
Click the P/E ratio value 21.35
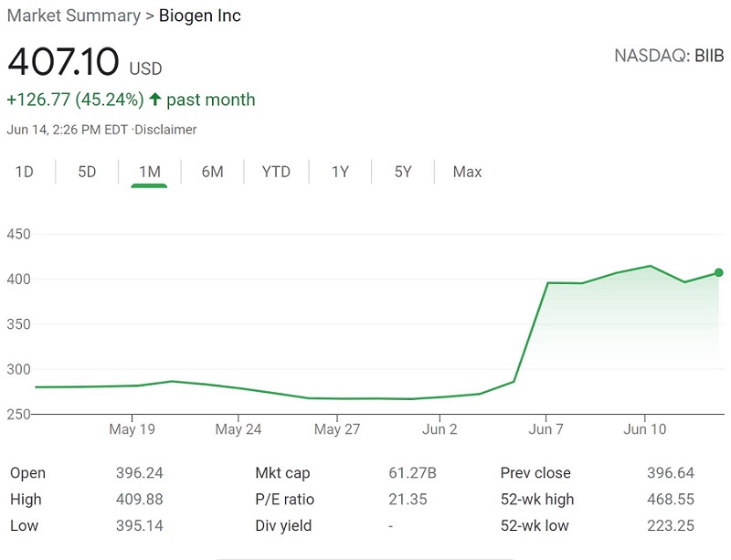[x=408, y=500]
